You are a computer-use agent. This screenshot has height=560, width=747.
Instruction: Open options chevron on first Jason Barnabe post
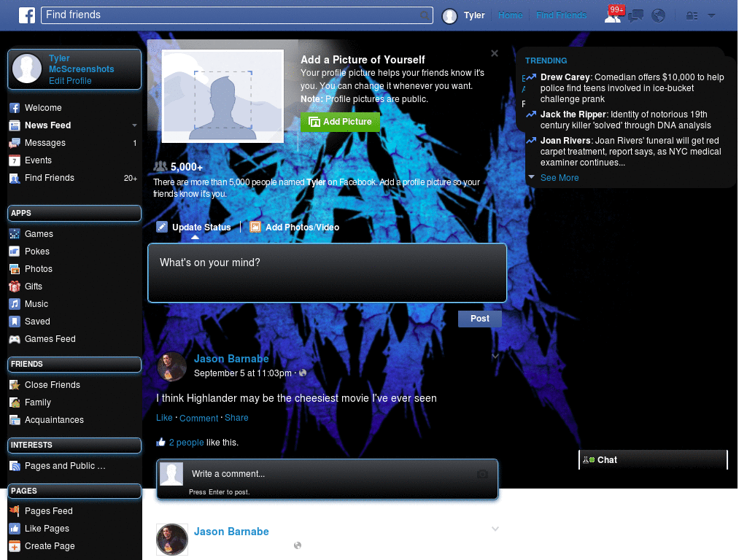point(495,356)
